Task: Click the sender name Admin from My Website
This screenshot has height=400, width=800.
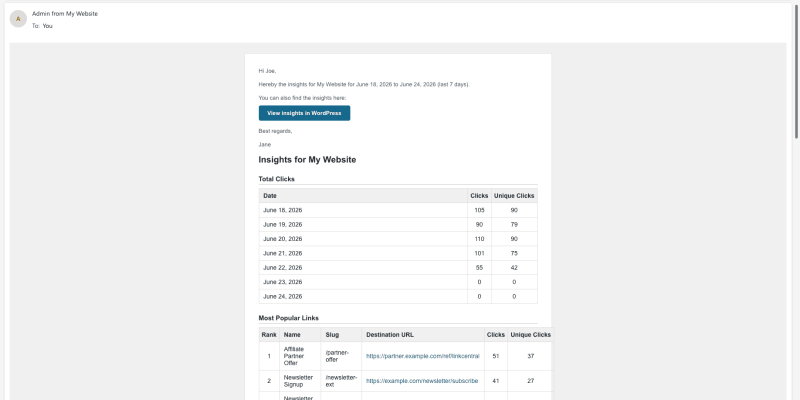Action: coord(65,14)
